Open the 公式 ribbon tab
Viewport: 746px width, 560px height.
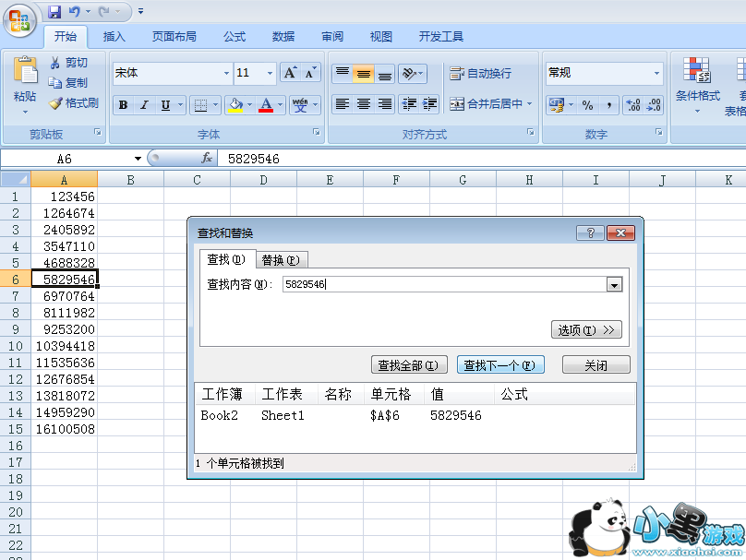(x=235, y=37)
